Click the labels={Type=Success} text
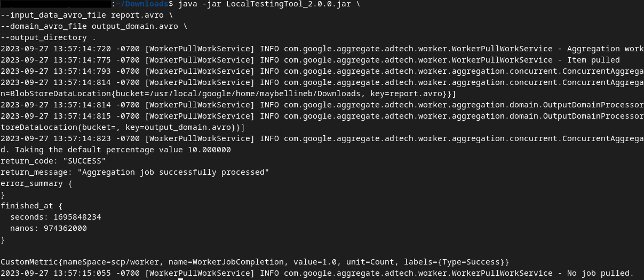The width and height of the screenshot is (644, 280). [460, 262]
